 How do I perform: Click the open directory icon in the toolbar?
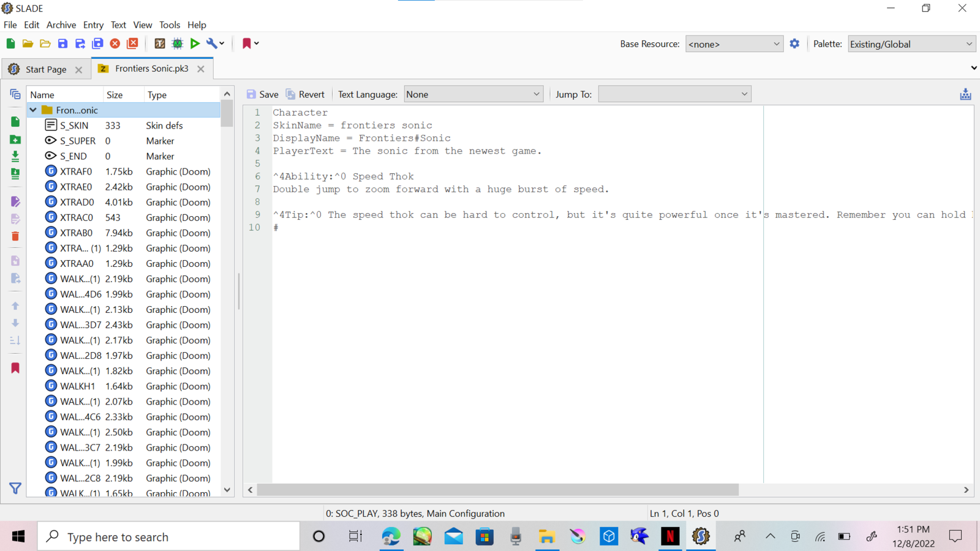[45, 43]
